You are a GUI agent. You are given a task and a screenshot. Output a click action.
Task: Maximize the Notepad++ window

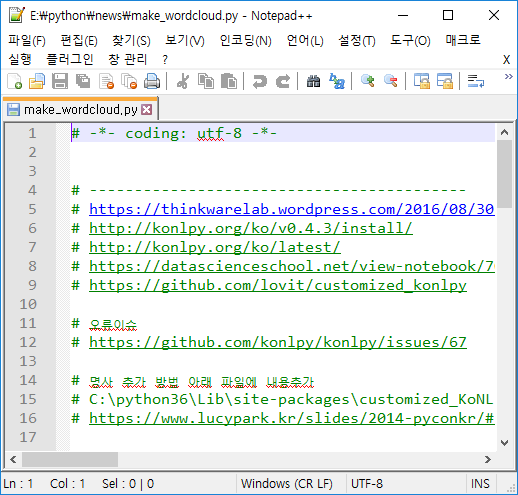click(x=448, y=15)
